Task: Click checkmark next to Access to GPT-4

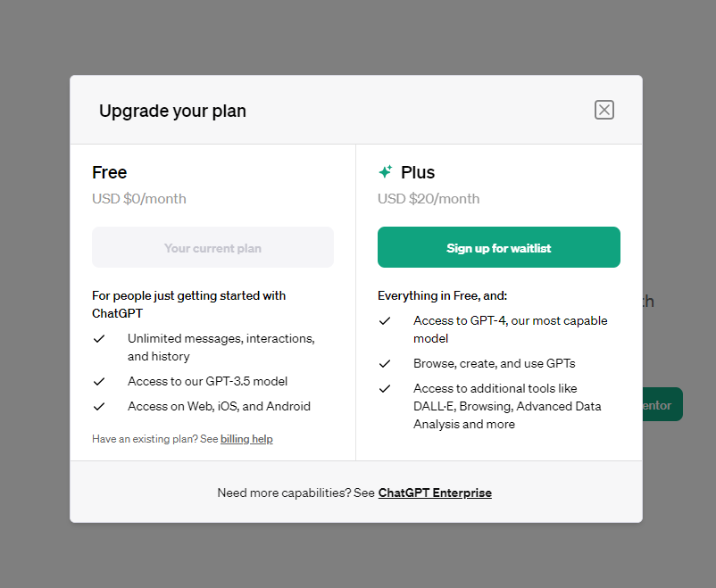Action: click(385, 321)
